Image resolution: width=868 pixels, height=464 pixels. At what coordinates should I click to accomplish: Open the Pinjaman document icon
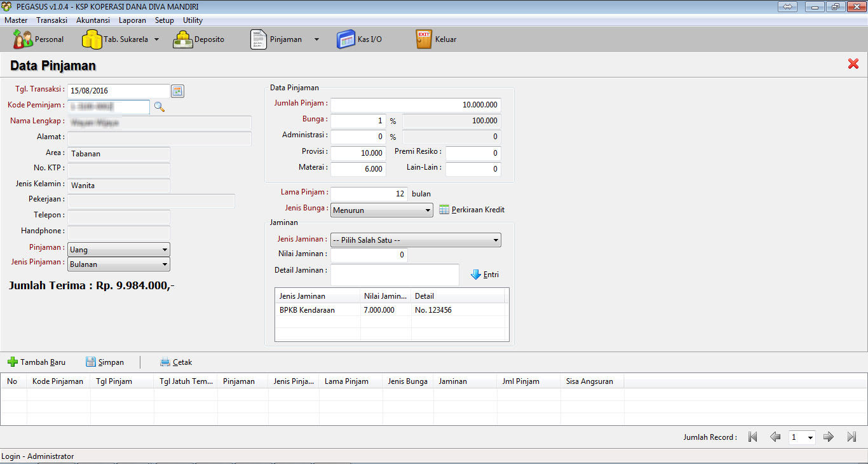(x=259, y=39)
